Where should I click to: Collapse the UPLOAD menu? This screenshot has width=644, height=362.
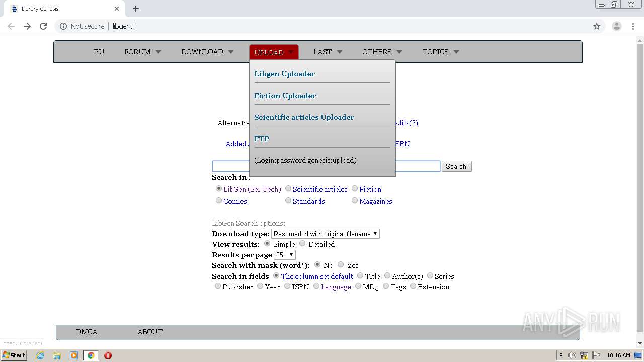pos(274,52)
